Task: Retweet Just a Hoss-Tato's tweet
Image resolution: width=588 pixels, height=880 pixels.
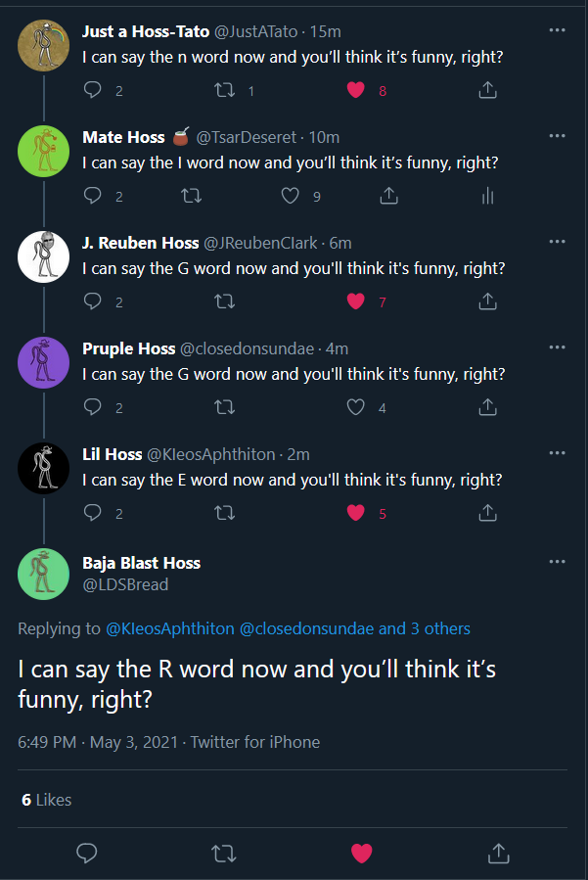Action: coord(224,90)
